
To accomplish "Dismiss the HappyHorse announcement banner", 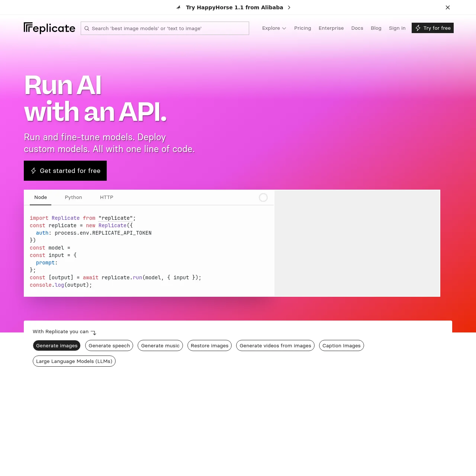I will [x=448, y=7].
